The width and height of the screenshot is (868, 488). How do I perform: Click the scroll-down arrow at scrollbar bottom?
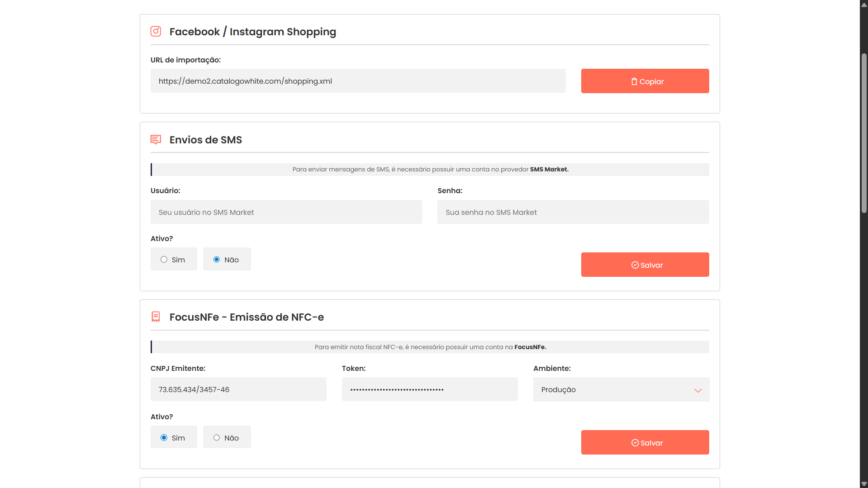click(863, 483)
